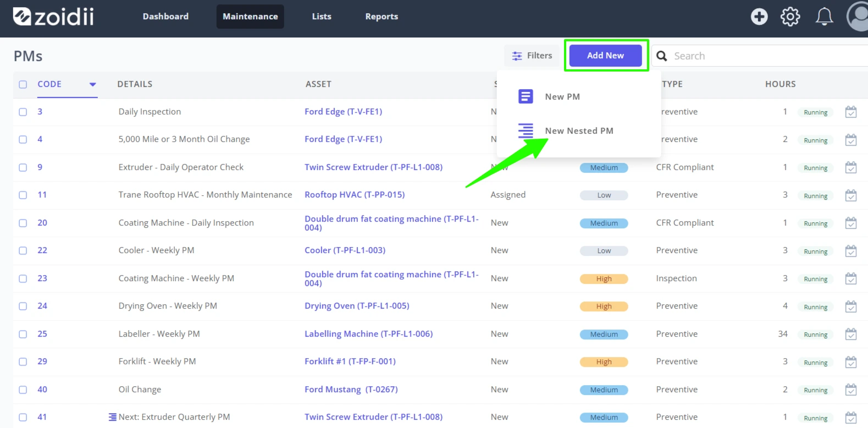
Task: Open Ford Mustang (T-0267) asset link
Action: (351, 389)
